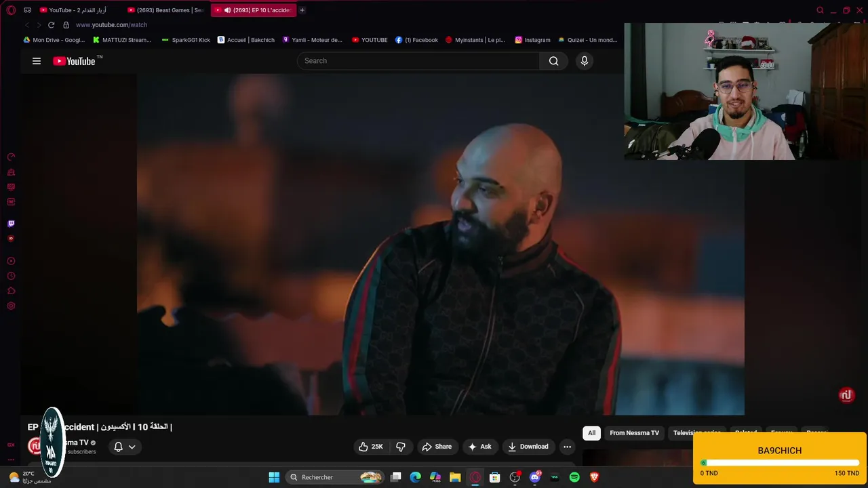Open Discord from taskbar
Image resolution: width=868 pixels, height=488 pixels.
pyautogui.click(x=535, y=477)
